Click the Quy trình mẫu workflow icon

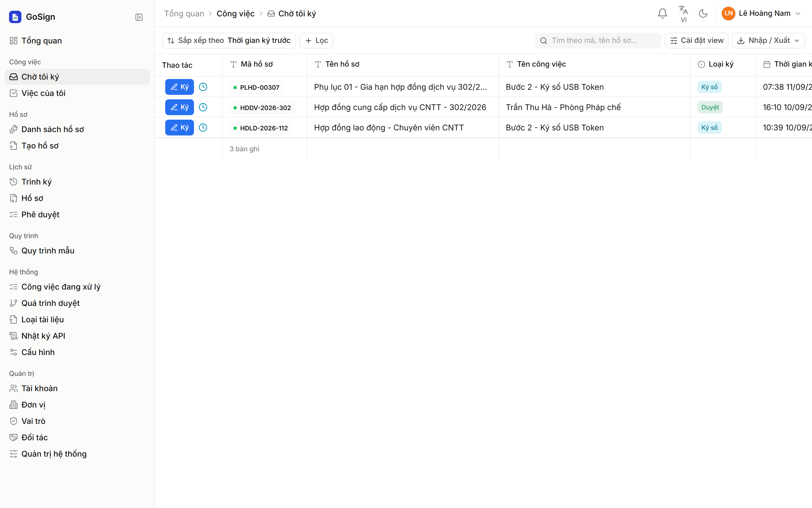(14, 251)
